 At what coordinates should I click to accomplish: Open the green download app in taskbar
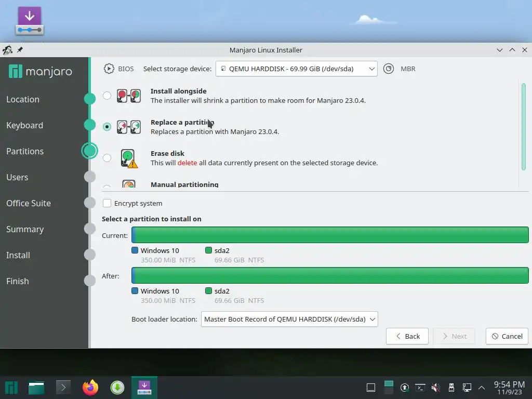(117, 388)
